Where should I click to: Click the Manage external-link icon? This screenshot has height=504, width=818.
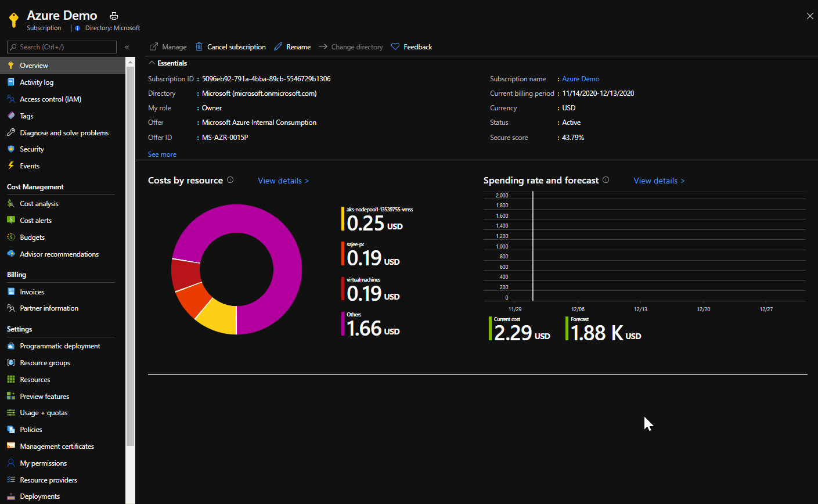point(154,46)
